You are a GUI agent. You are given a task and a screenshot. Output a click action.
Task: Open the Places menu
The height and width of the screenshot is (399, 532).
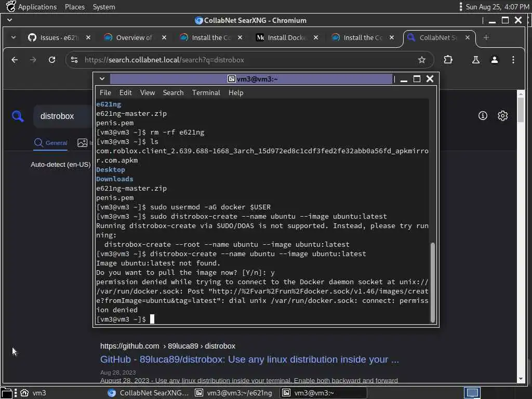[x=75, y=7]
